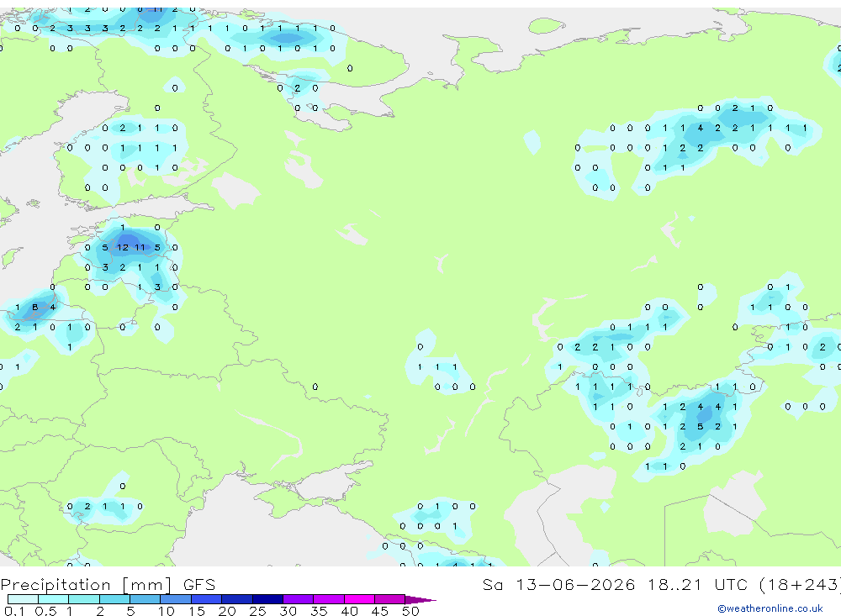Image resolution: width=841 pixels, height=616 pixels.
Task: Click the legend label '15'
Action: pyautogui.click(x=196, y=611)
